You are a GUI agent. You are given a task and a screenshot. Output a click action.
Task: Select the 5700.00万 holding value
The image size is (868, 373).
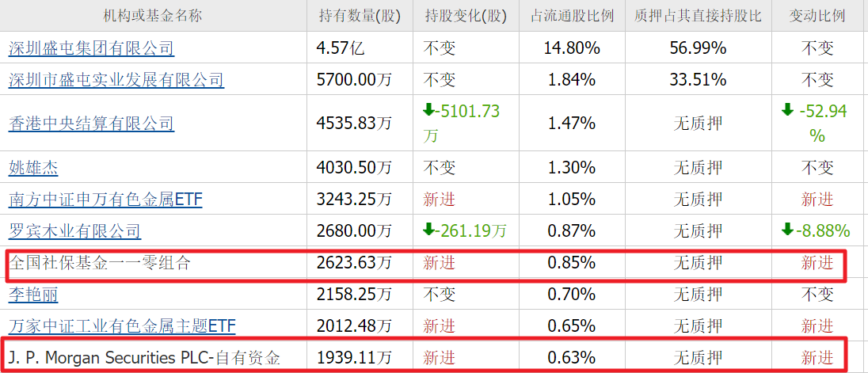tap(354, 80)
